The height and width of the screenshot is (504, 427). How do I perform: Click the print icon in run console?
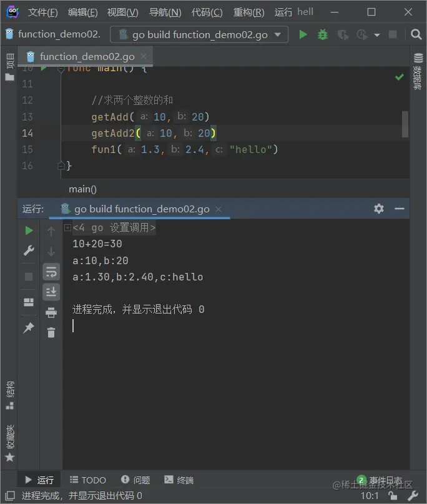[51, 312]
